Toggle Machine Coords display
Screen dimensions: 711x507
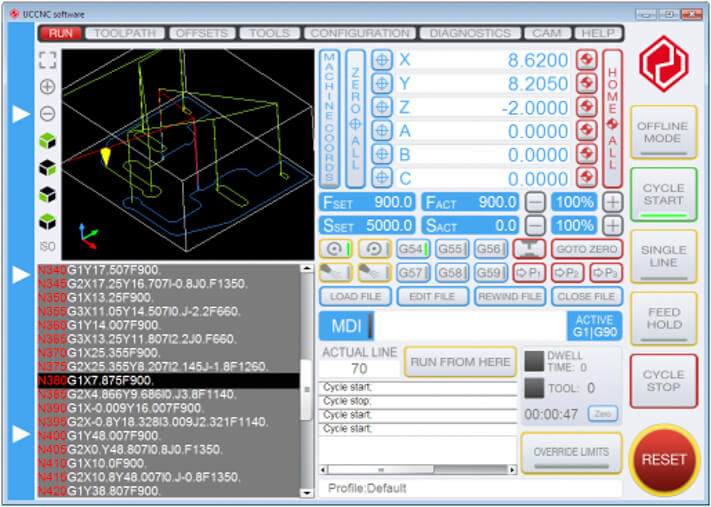(329, 118)
